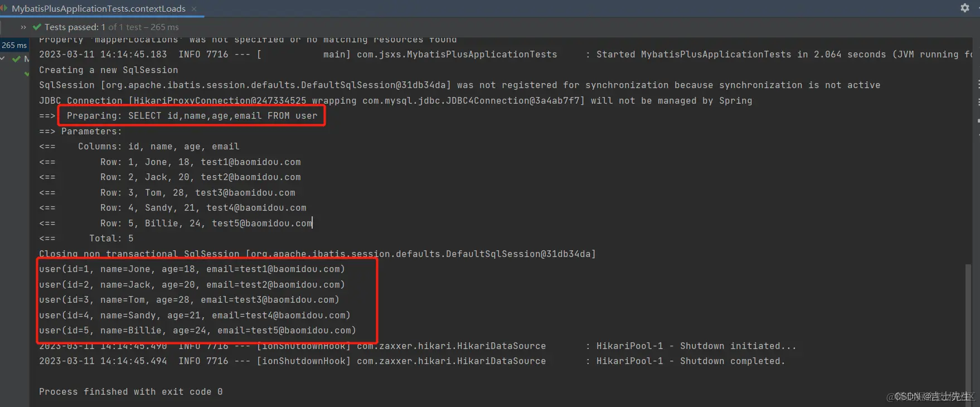Click the 'Creating a new SqlSession' log line

(109, 70)
